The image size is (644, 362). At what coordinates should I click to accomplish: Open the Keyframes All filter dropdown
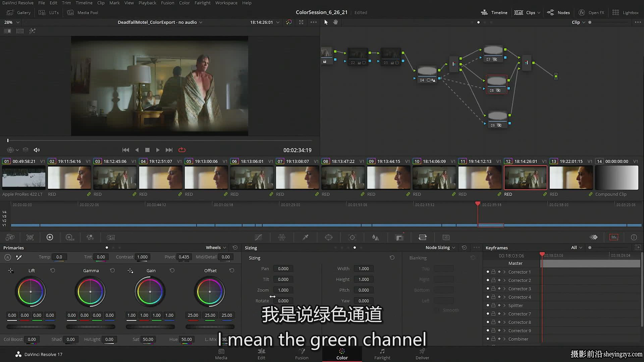tap(577, 248)
